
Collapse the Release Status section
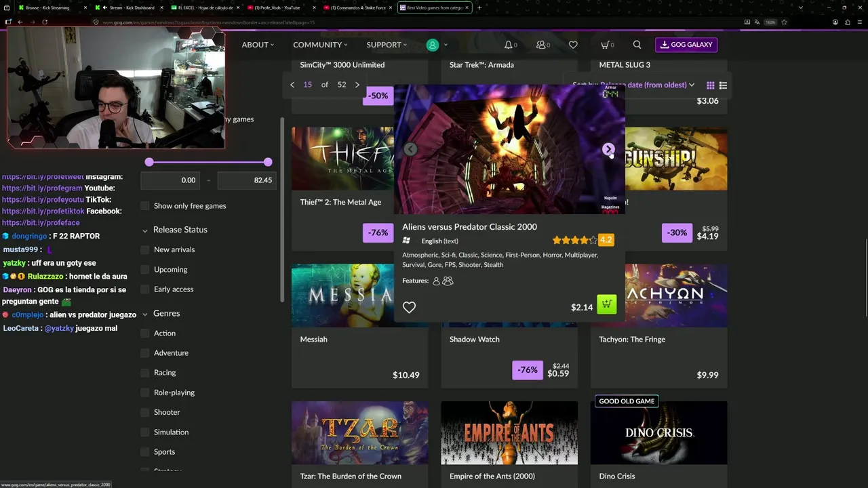point(174,230)
